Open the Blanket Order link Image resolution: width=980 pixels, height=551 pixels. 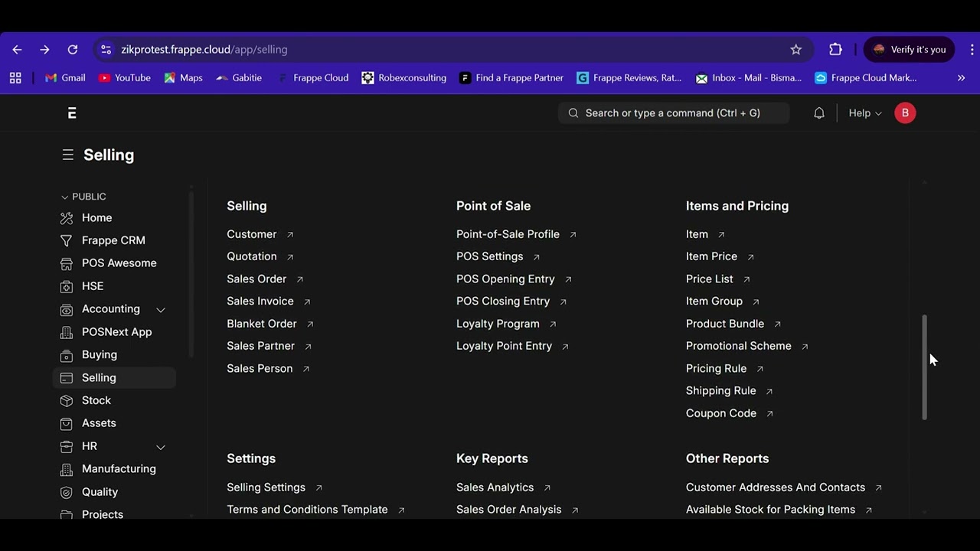coord(262,324)
